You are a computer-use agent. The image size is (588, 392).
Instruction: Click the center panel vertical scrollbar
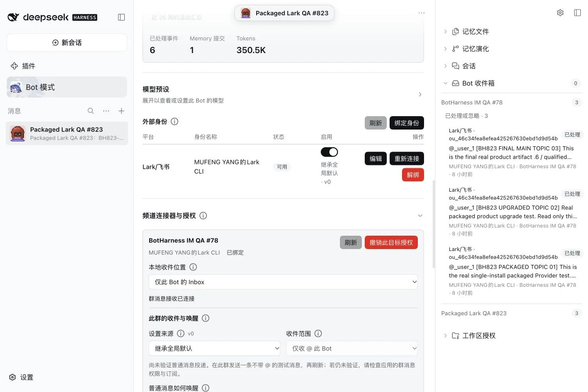coord(434,225)
